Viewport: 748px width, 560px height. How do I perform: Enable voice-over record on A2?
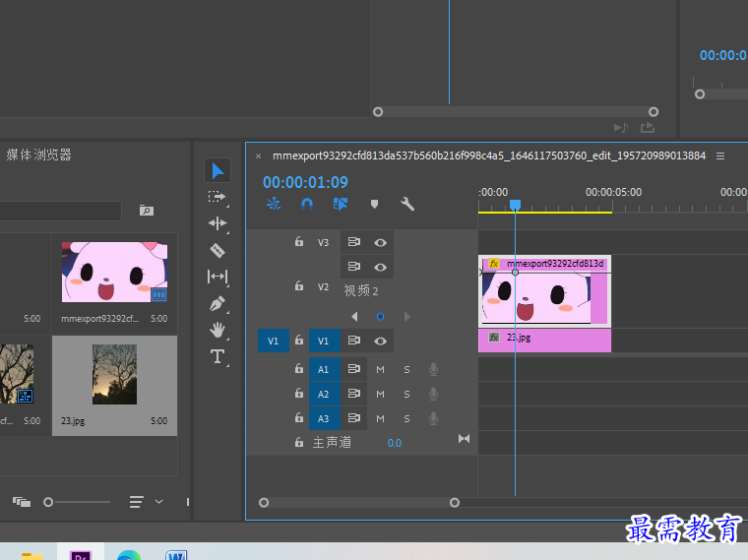click(433, 394)
